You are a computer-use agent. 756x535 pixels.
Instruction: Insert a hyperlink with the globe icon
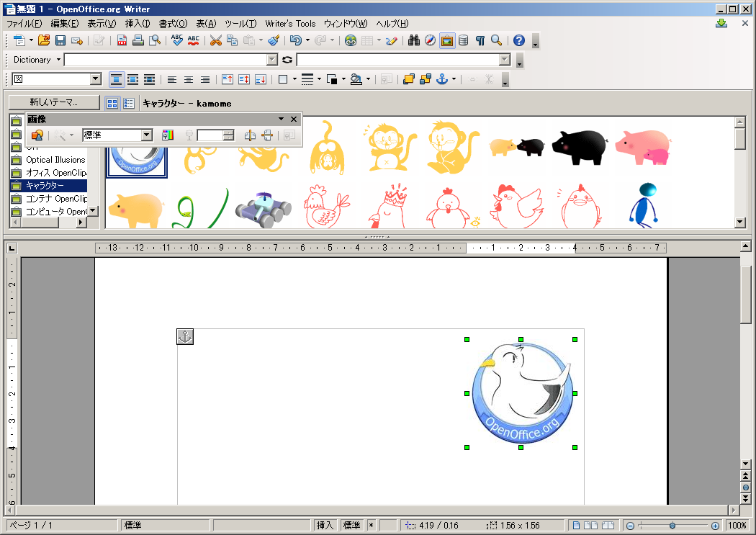[351, 40]
